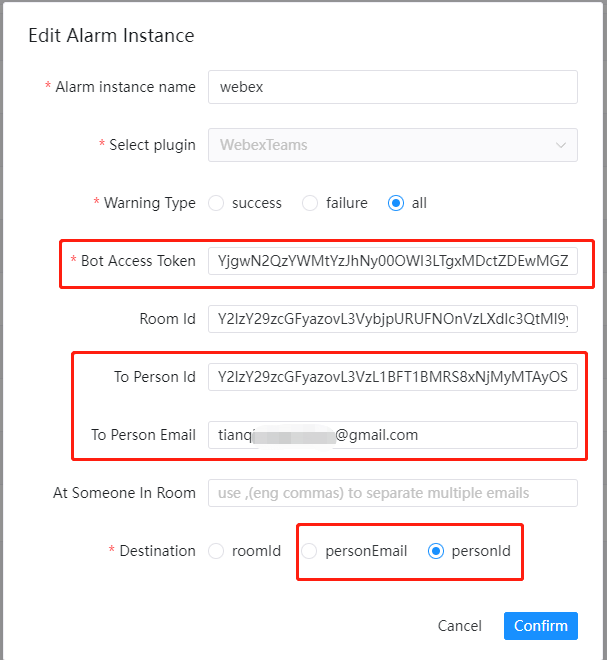607x660 pixels.
Task: Click the At Someone In Room field
Action: pos(392,493)
